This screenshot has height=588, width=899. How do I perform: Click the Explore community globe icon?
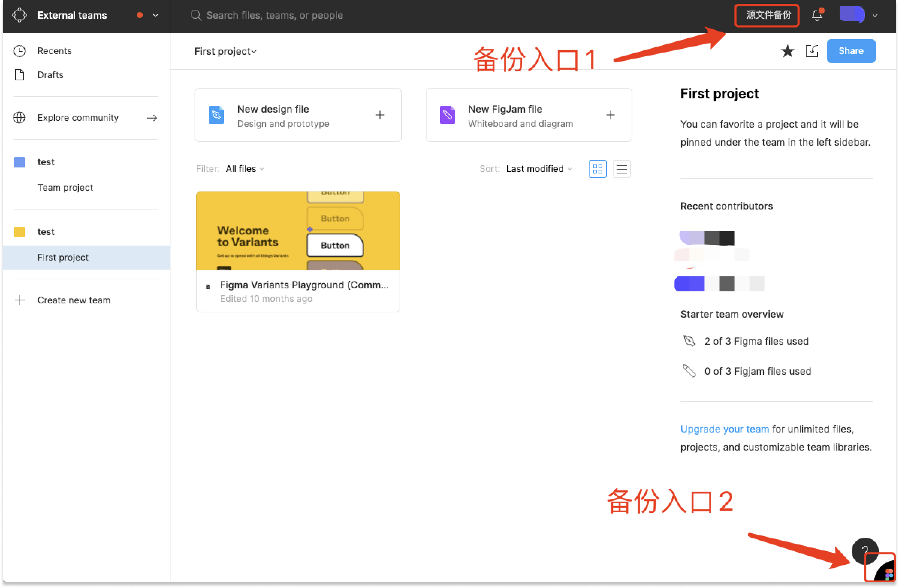tap(19, 118)
